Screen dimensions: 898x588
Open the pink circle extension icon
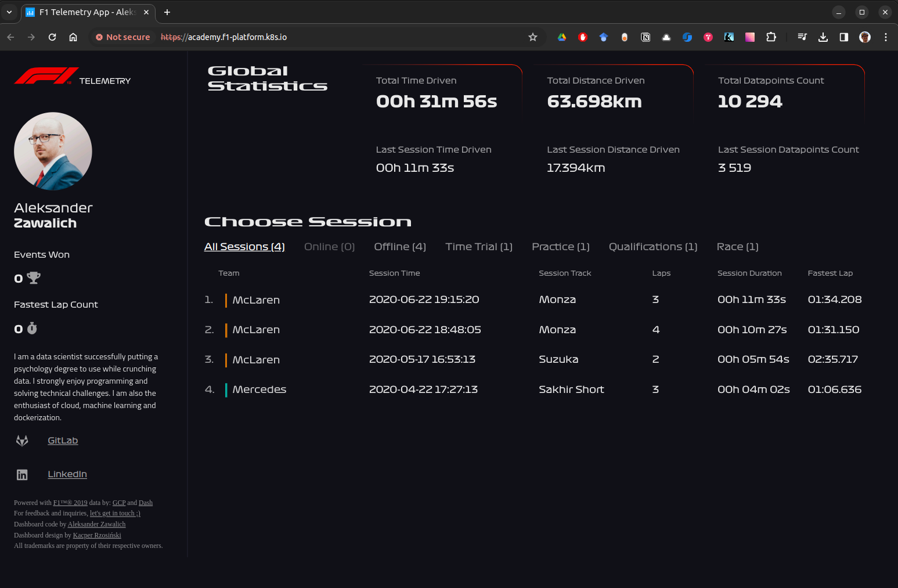708,37
